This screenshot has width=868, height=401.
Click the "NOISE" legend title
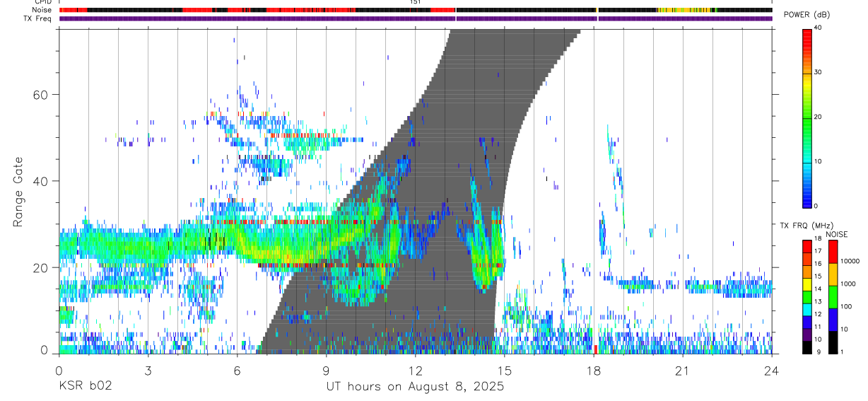point(836,235)
